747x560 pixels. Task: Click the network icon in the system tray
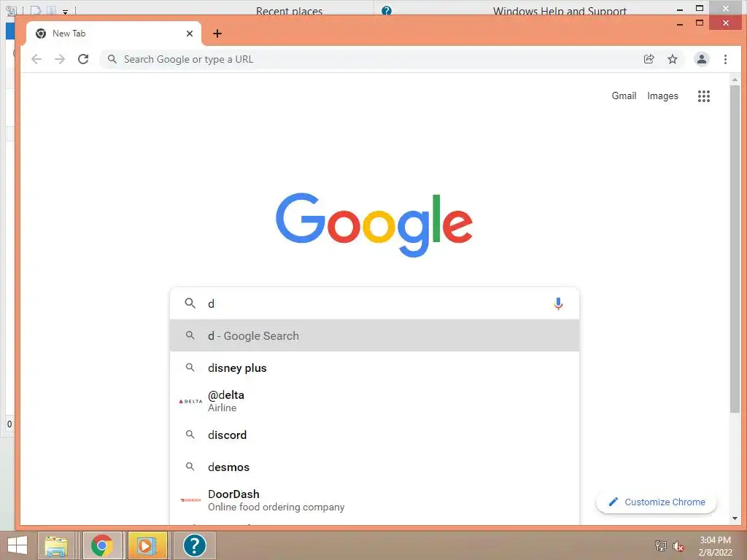[660, 545]
